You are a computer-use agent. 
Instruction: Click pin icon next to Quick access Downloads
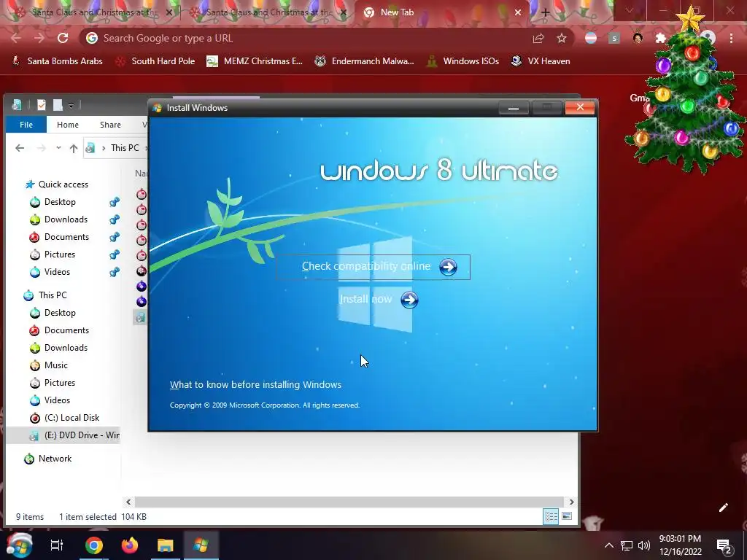click(115, 219)
